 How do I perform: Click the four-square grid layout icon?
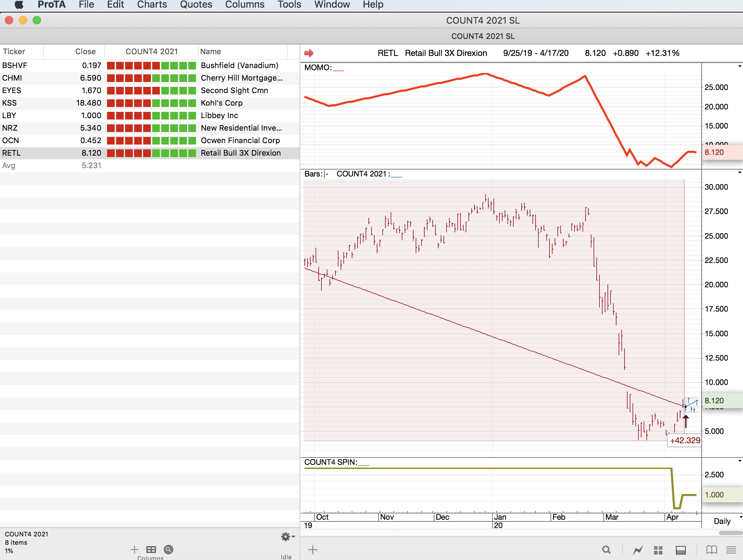click(658, 550)
